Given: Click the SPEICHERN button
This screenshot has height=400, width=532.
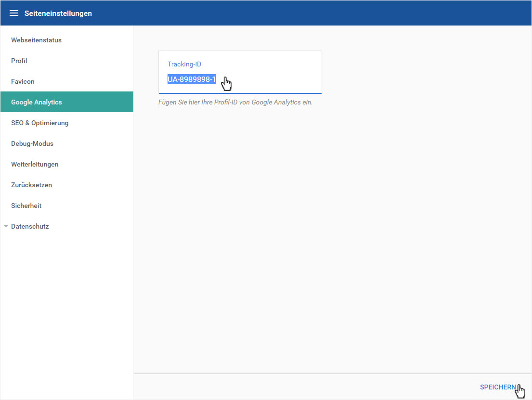Looking at the screenshot, I should click(498, 387).
